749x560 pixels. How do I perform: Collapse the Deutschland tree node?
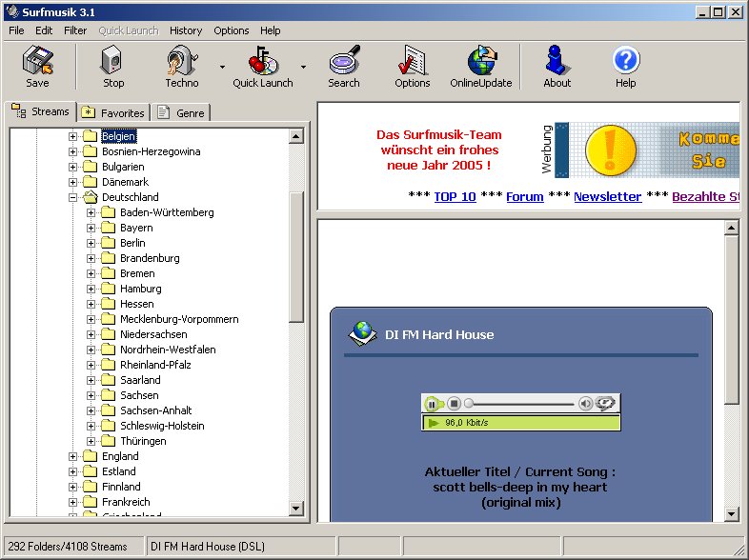pyautogui.click(x=72, y=197)
